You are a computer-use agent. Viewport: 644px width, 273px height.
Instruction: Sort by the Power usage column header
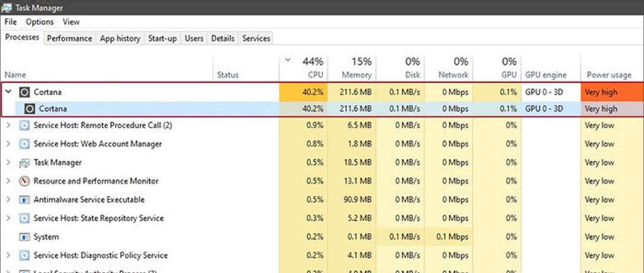click(x=609, y=75)
